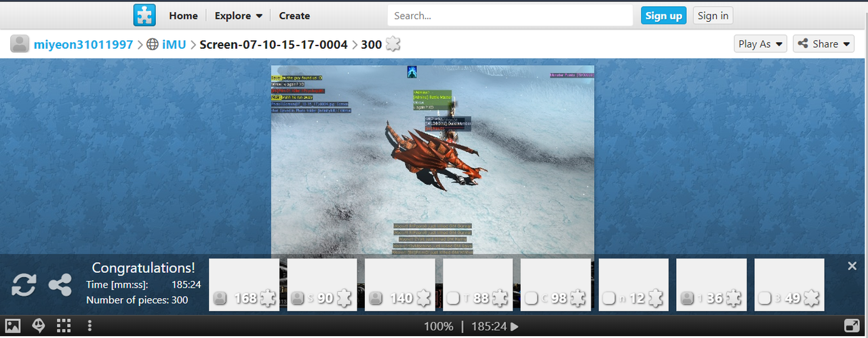Share the result using the share icon
Screen dimensions: 868x338
pyautogui.click(x=60, y=285)
